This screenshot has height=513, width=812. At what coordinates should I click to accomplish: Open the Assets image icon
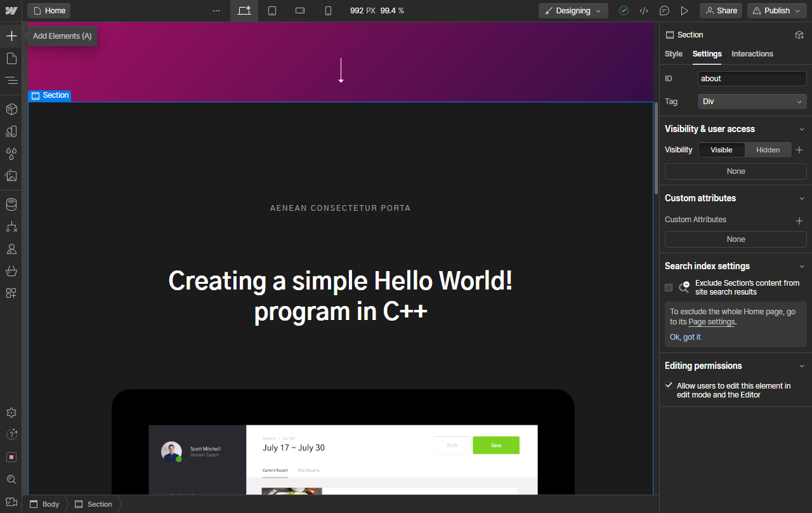click(11, 176)
